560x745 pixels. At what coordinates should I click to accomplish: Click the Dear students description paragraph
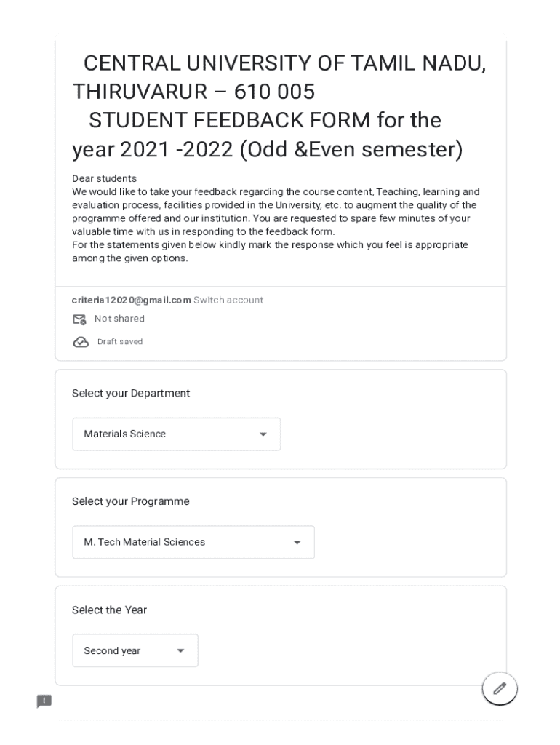tap(276, 218)
